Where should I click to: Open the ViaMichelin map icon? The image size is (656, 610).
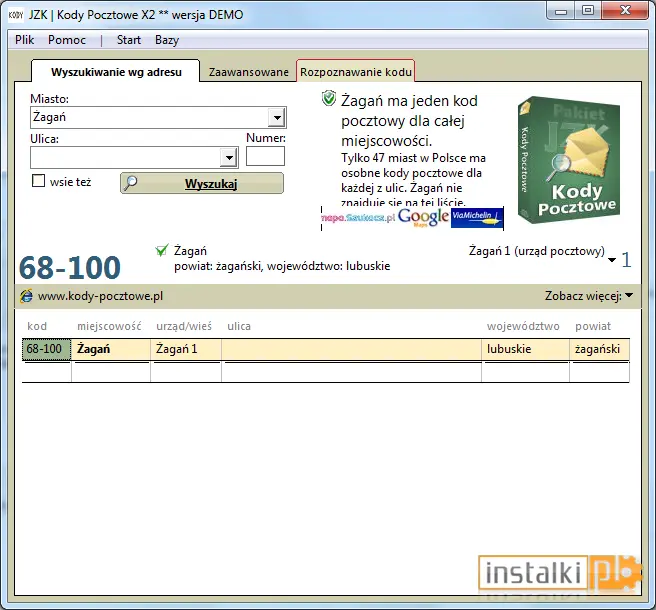[x=477, y=218]
